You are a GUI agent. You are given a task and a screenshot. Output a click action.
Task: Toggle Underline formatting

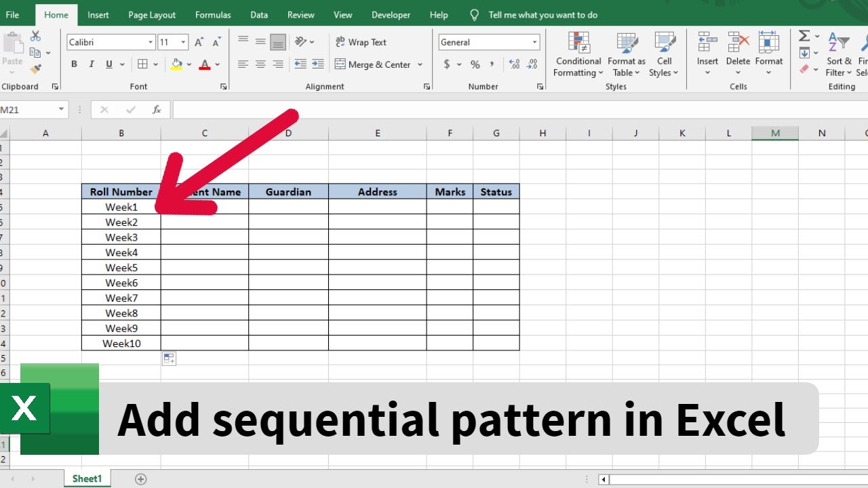[x=109, y=64]
